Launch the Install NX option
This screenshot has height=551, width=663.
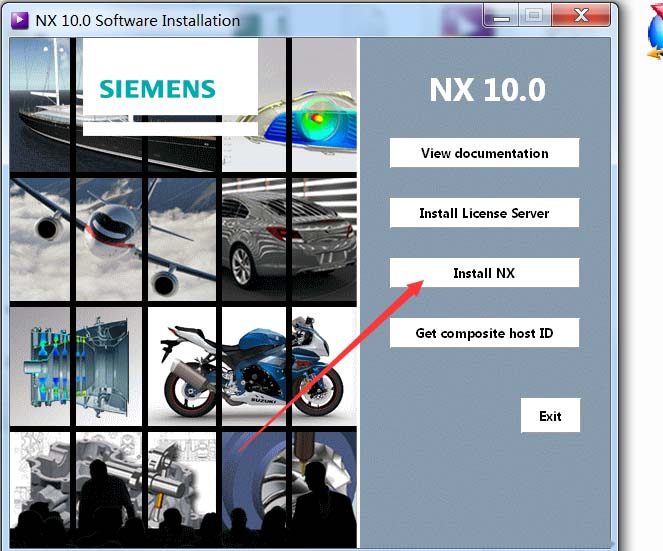484,273
